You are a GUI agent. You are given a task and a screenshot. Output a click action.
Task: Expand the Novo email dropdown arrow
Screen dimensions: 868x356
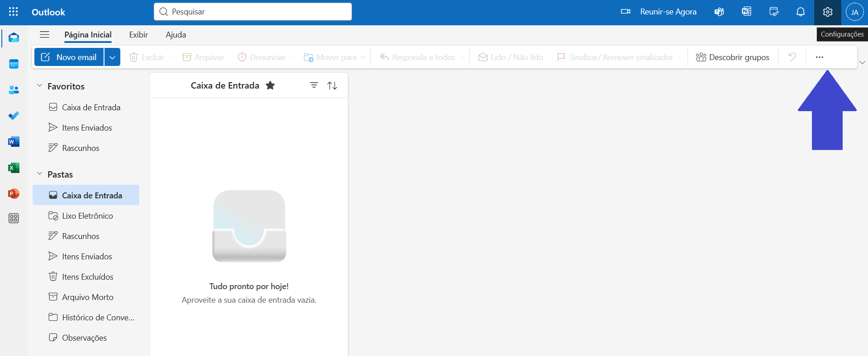[112, 57]
